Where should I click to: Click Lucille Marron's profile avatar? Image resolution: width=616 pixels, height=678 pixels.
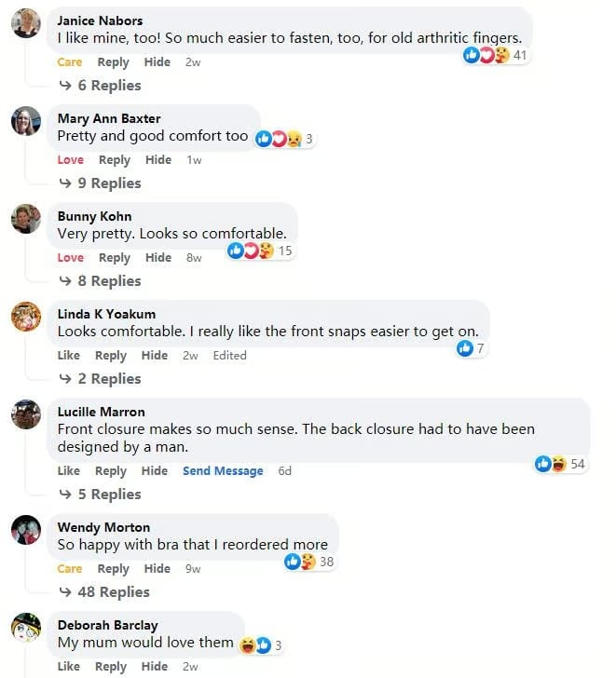pyautogui.click(x=26, y=414)
